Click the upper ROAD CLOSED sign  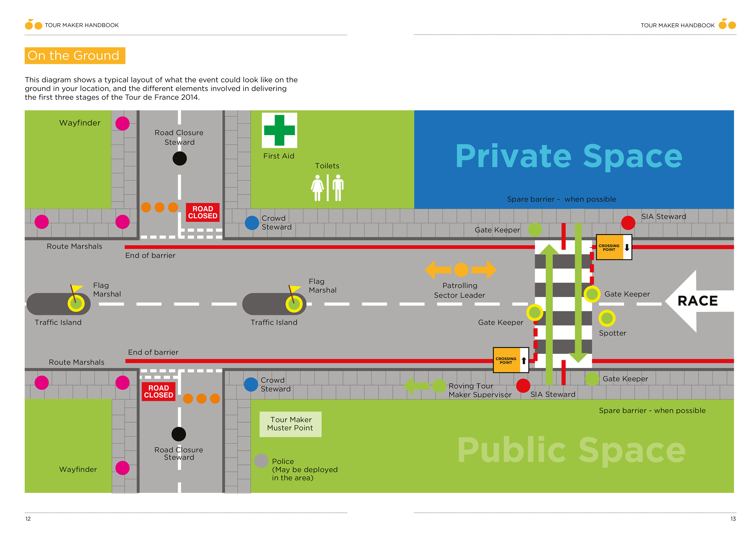203,212
